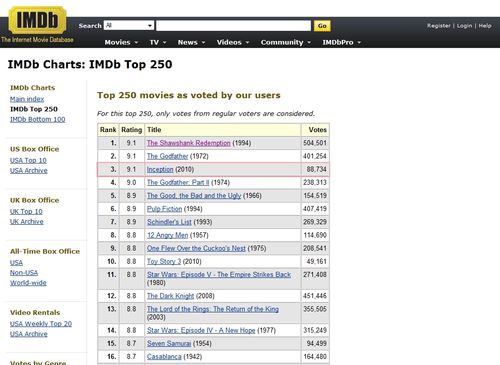Open the Non-USA box office link
The image size is (500, 365).
click(24, 272)
